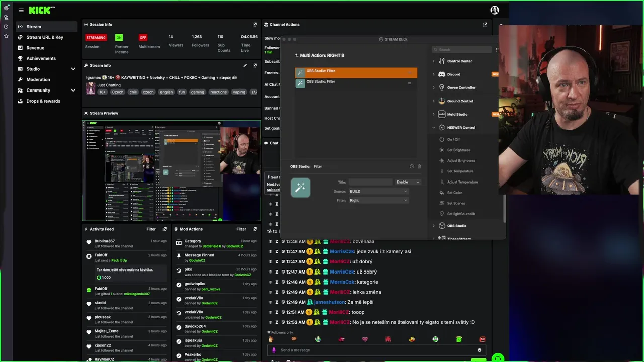644x362 pixels.
Task: Expand the Control Center plugin category
Action: (434, 61)
